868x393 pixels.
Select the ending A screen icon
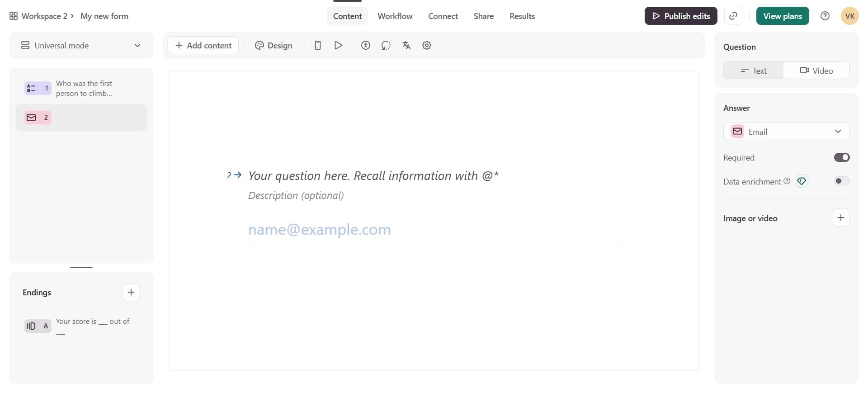point(38,326)
